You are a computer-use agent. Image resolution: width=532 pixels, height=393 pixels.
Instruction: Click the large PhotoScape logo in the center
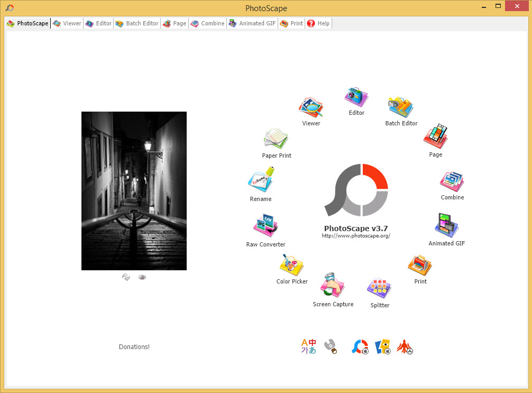pyautogui.click(x=356, y=190)
